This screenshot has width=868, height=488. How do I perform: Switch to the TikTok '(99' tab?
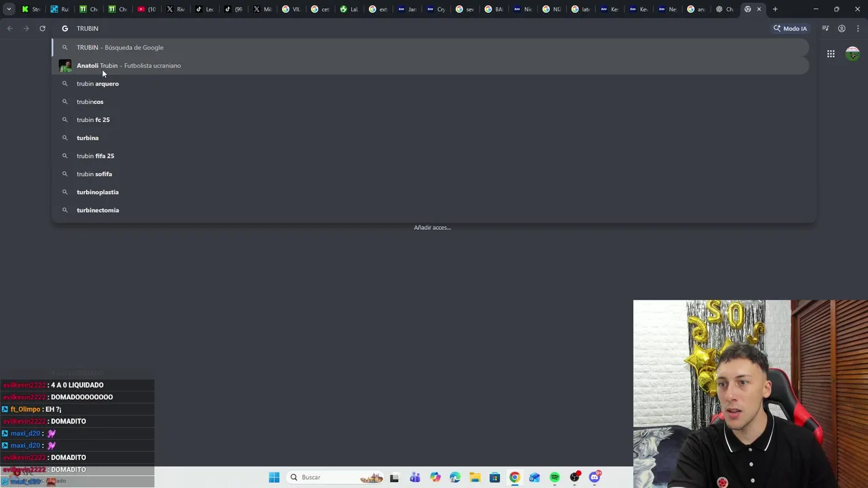click(233, 9)
